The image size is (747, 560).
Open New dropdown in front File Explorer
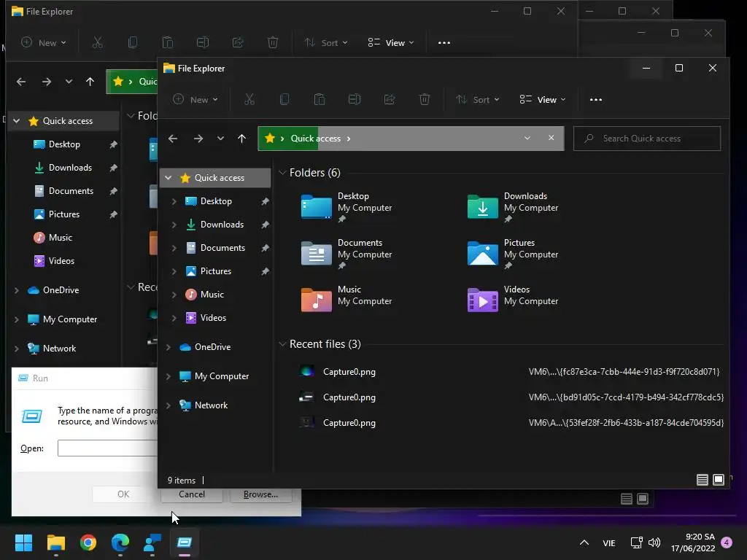pos(196,99)
